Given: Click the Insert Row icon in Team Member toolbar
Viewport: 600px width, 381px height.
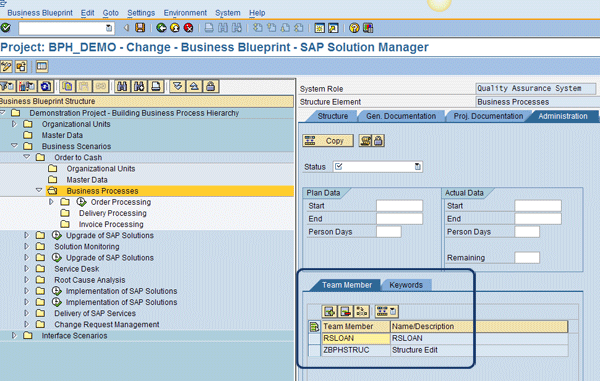Looking at the screenshot, I should pyautogui.click(x=329, y=311).
